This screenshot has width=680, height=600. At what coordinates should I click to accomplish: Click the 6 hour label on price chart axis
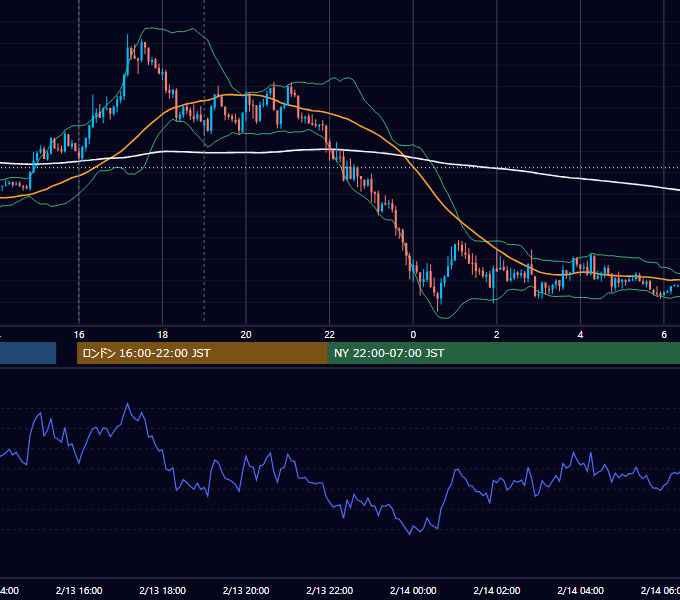pos(664,335)
